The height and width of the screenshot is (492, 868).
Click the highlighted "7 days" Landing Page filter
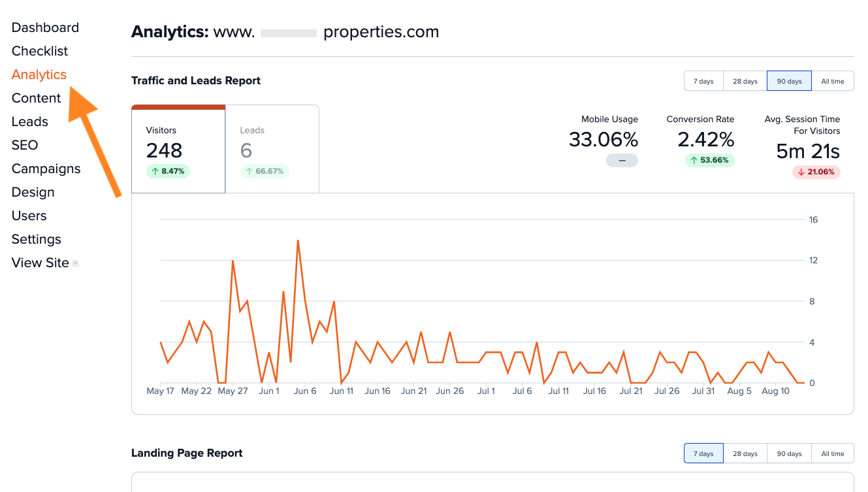[703, 453]
